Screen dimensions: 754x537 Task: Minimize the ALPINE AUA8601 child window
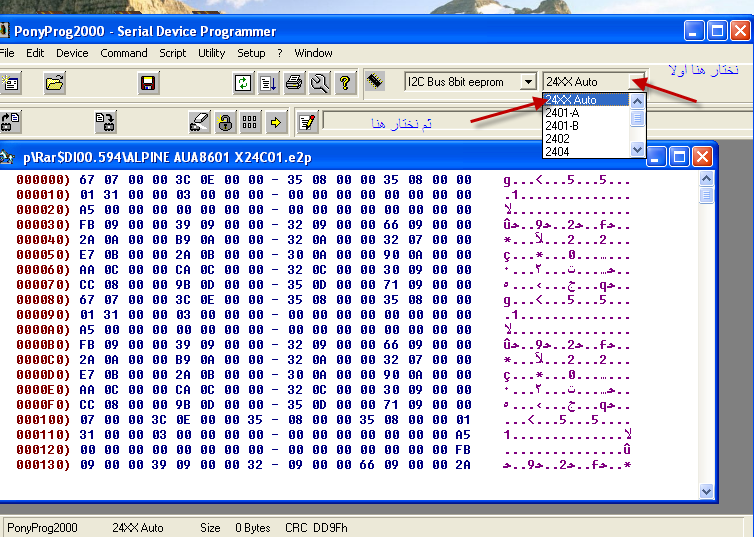pos(656,157)
